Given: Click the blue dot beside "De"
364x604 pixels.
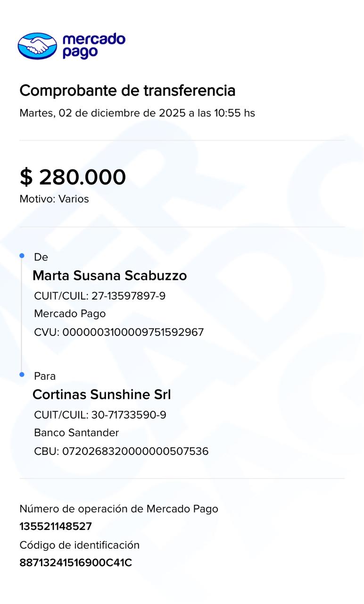Looking at the screenshot, I should click(x=22, y=256).
